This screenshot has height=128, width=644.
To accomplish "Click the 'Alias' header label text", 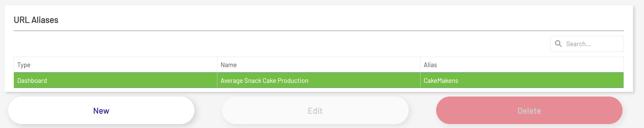I will (430, 65).
